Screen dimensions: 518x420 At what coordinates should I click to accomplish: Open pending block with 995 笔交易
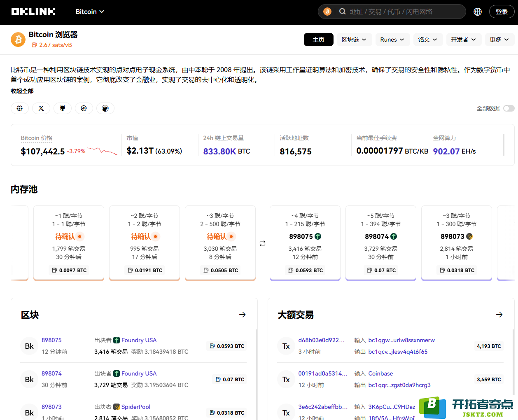tap(145, 243)
